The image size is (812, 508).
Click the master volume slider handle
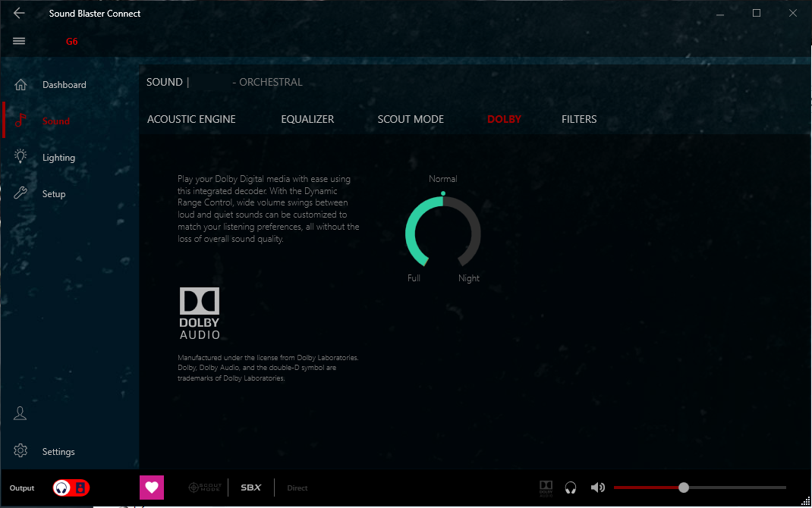(684, 488)
